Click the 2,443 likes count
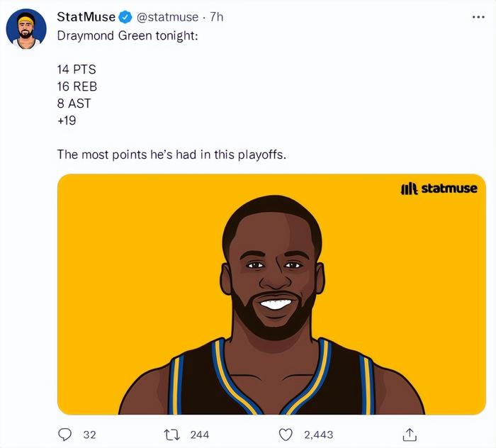This screenshot has width=496, height=448. coord(317,434)
